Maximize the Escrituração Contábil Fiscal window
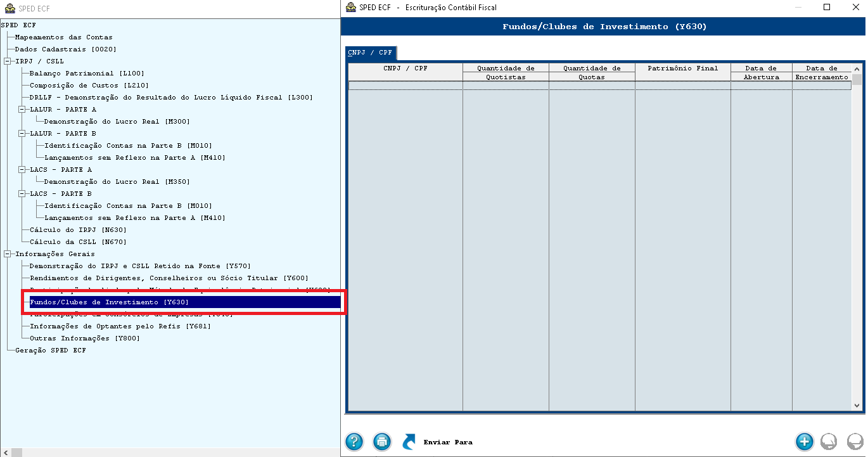 pyautogui.click(x=827, y=8)
